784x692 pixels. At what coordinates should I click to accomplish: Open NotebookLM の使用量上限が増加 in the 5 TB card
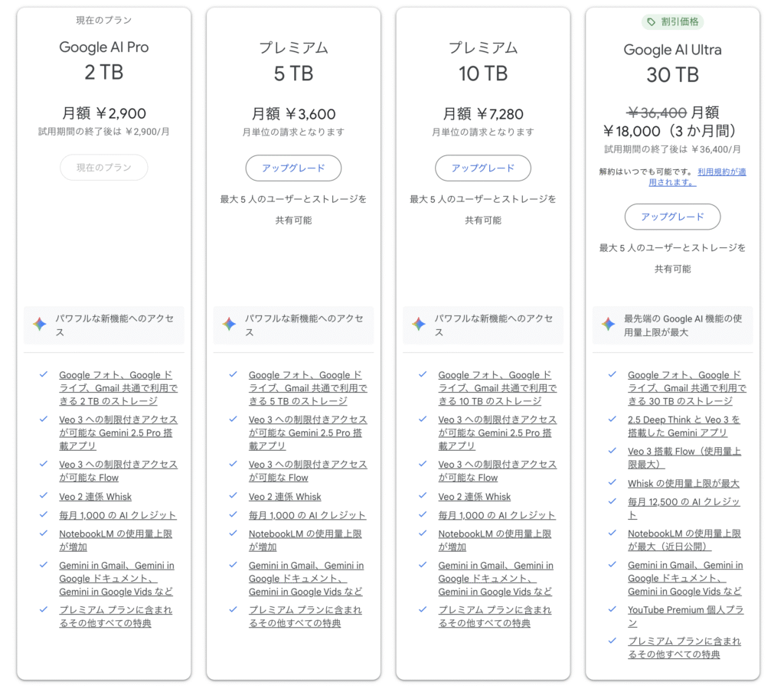(x=305, y=540)
